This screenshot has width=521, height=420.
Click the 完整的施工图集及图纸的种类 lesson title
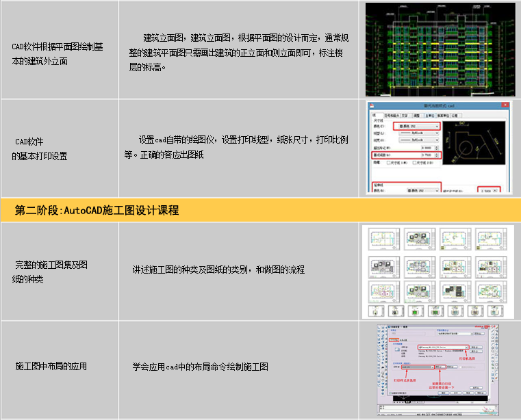[x=51, y=272]
